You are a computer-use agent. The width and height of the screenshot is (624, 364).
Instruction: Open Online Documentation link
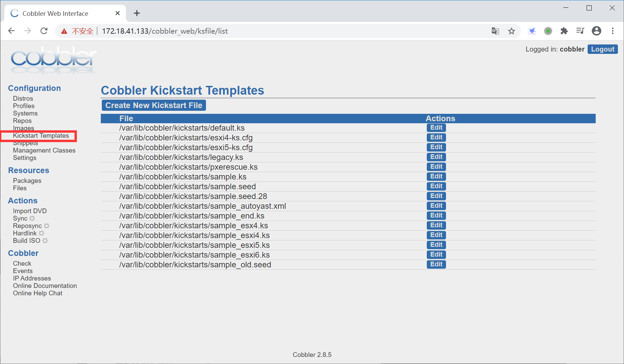point(45,286)
